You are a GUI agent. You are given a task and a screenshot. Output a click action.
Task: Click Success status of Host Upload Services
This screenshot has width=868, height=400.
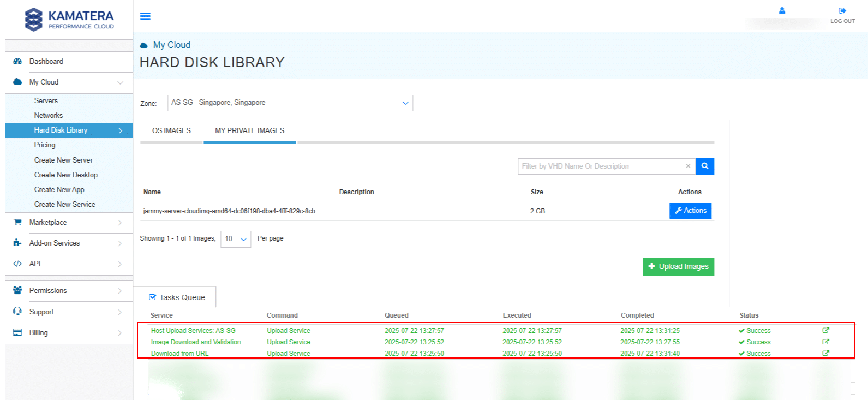755,331
